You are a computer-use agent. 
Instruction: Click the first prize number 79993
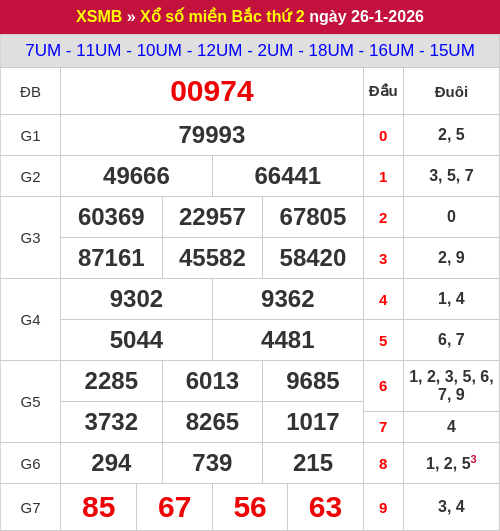click(x=212, y=135)
